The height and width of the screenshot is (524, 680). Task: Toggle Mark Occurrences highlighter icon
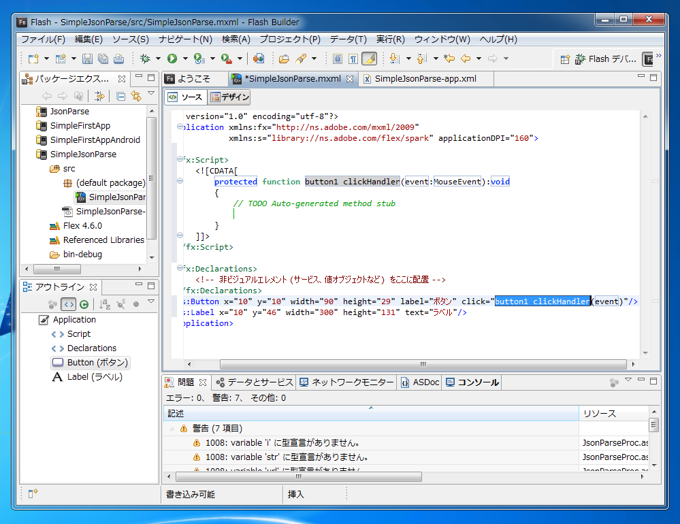tap(369, 59)
